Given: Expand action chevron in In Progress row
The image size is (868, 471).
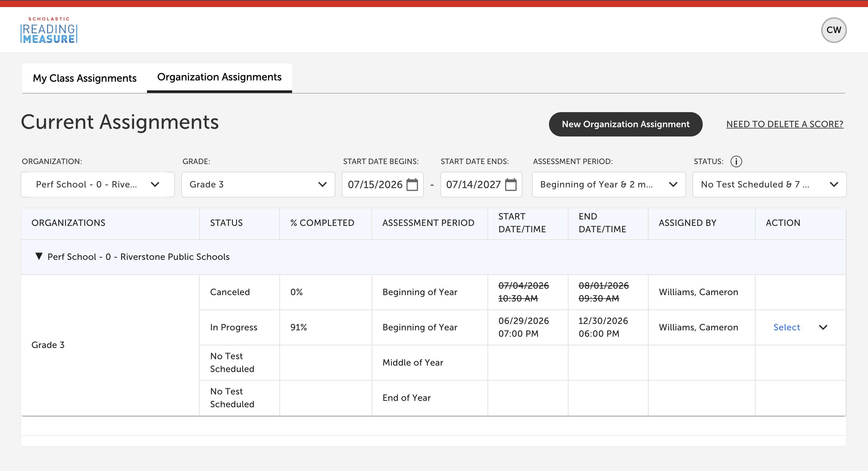Looking at the screenshot, I should [x=823, y=327].
